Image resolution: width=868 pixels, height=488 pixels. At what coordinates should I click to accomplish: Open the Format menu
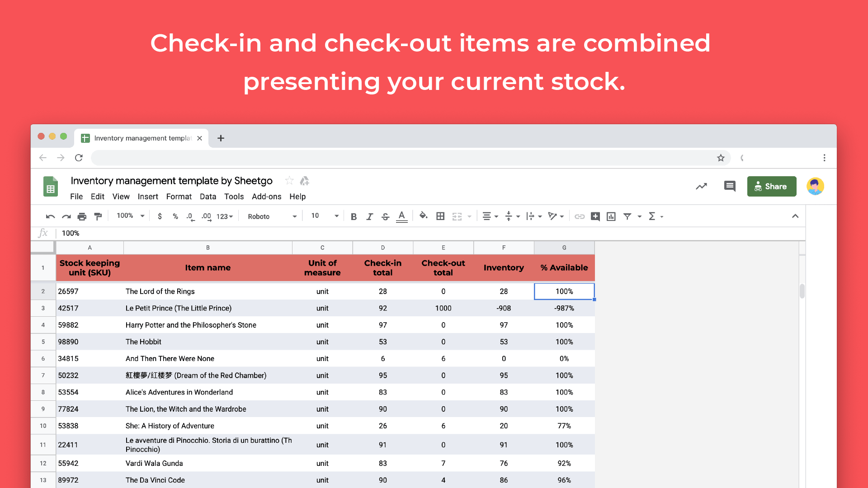[179, 197]
